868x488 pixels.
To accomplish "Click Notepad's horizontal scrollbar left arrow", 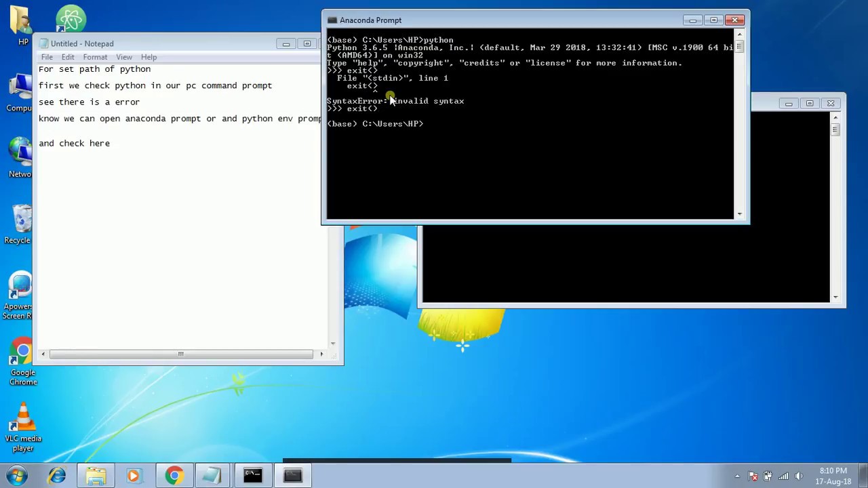I will 43,354.
